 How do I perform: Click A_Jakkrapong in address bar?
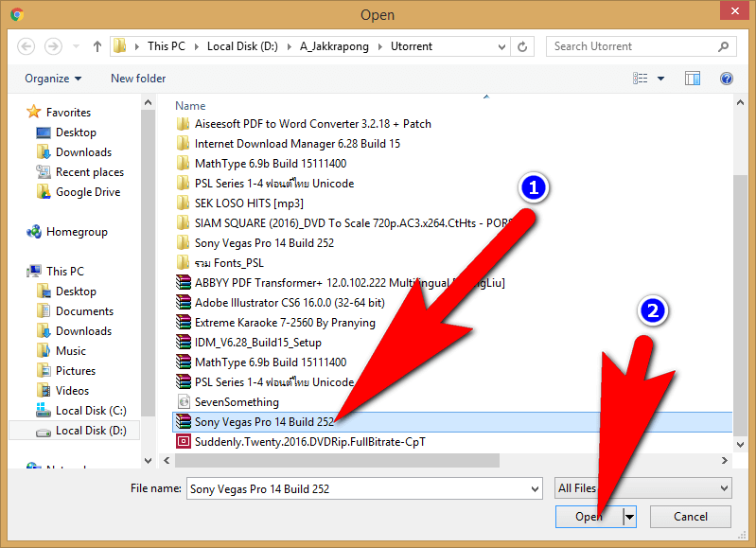click(334, 46)
